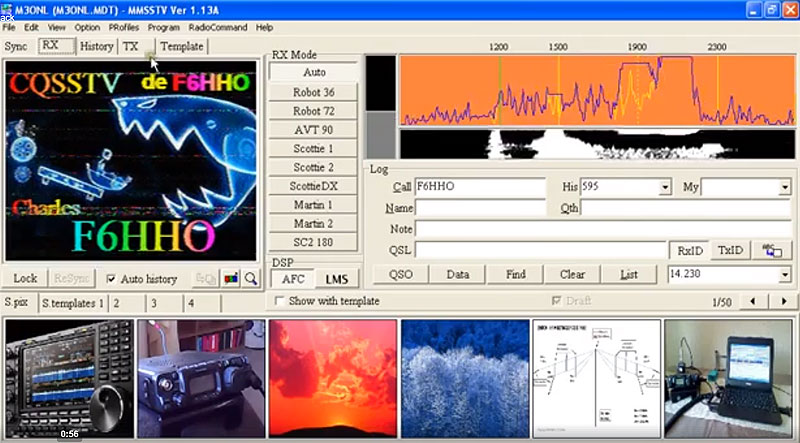
Task: Open the His RST dropdown
Action: tap(664, 187)
